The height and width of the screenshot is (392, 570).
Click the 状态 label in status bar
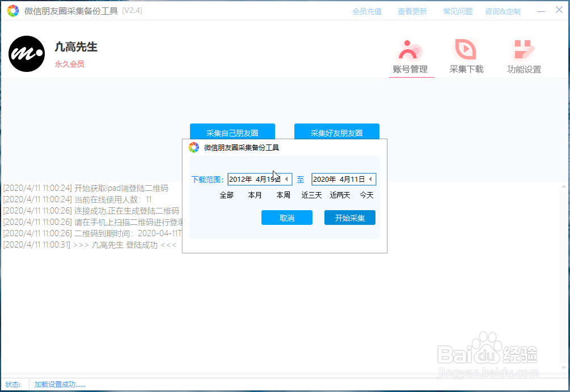pos(12,385)
